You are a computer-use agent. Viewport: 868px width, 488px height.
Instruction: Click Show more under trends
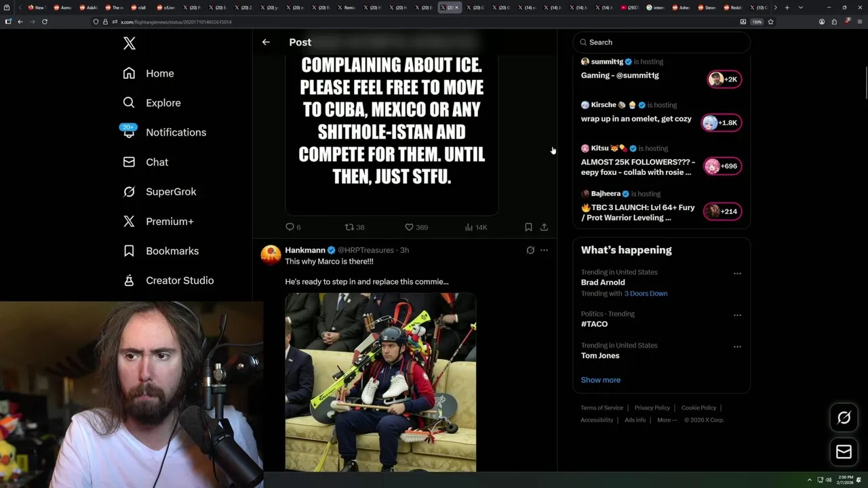tap(600, 380)
